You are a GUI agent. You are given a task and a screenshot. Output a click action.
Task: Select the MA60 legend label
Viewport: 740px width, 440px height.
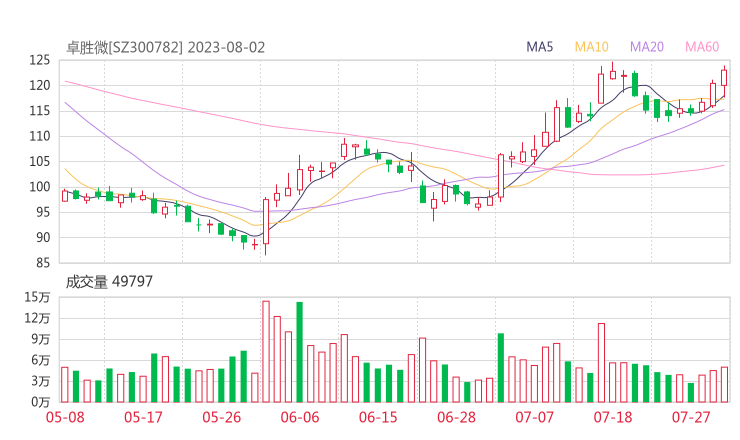(x=702, y=47)
